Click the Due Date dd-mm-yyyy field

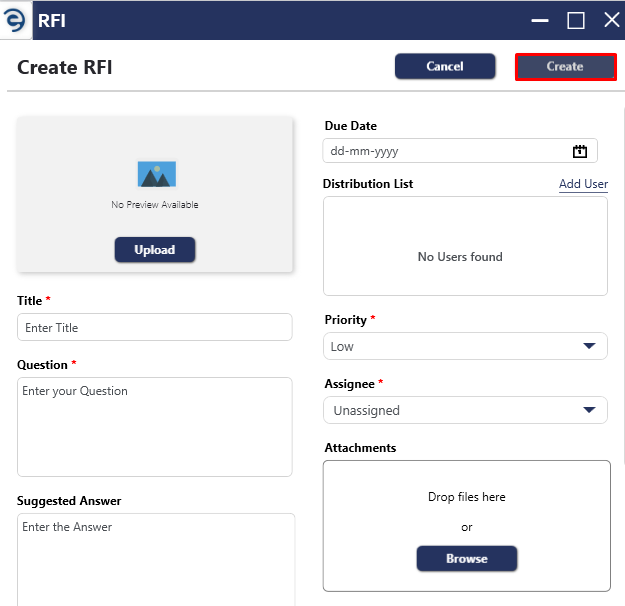click(460, 151)
